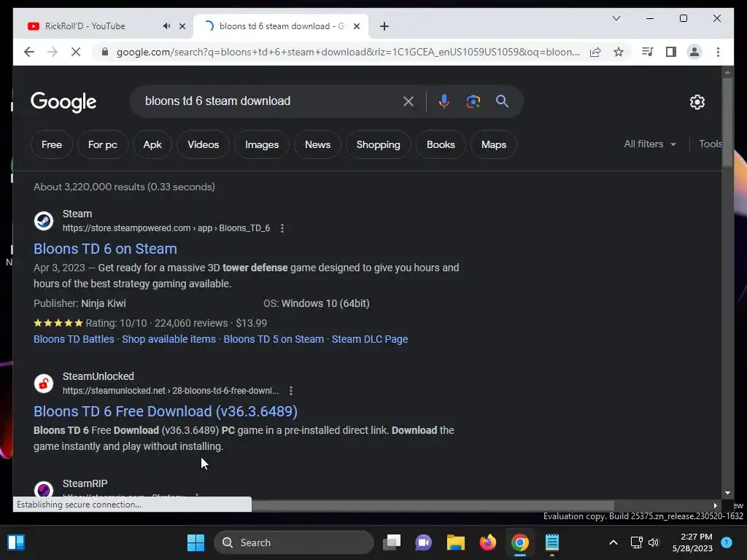Open Firefox on taskbar
747x560 pixels.
(x=487, y=542)
